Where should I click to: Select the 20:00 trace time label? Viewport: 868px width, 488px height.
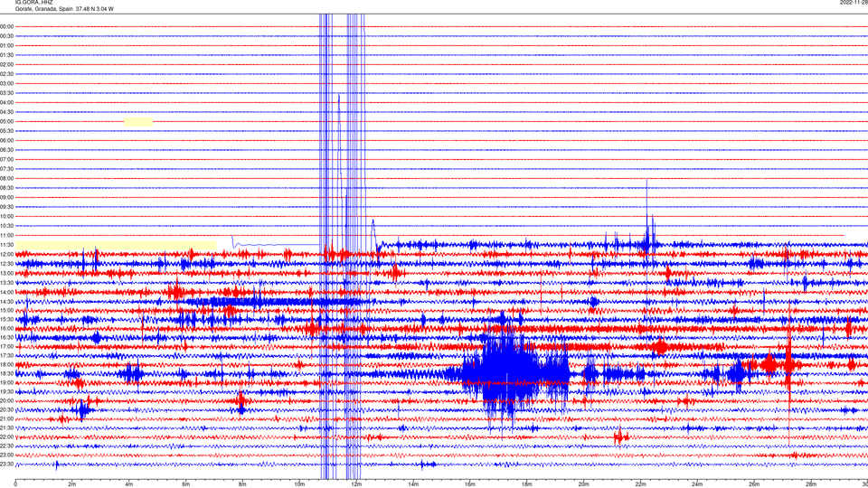coord(6,400)
